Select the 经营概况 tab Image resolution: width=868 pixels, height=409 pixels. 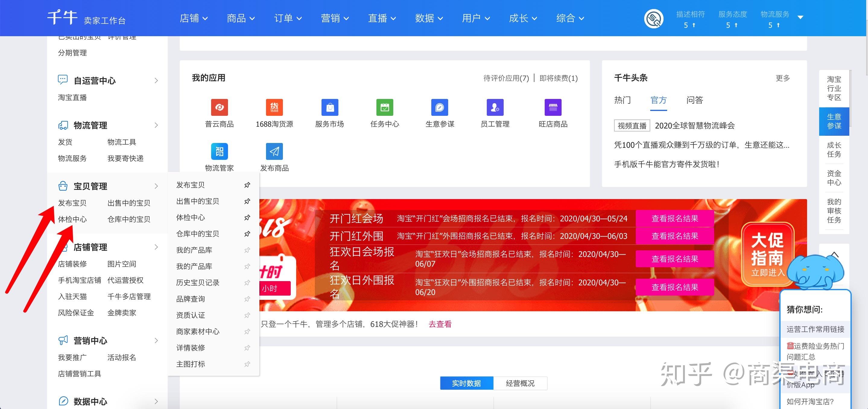[520, 383]
